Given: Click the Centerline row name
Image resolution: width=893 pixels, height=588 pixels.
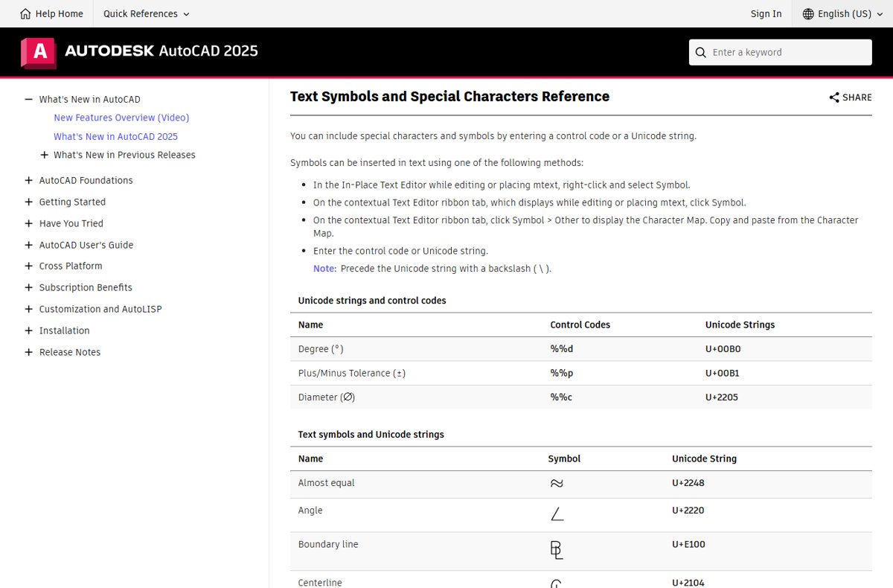Looking at the screenshot, I should 320,582.
